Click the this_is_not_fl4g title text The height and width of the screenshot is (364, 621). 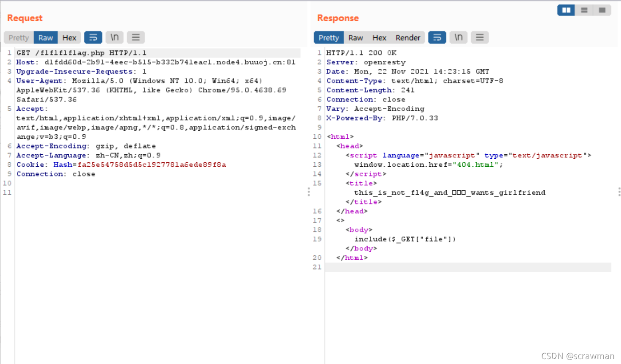[449, 192]
